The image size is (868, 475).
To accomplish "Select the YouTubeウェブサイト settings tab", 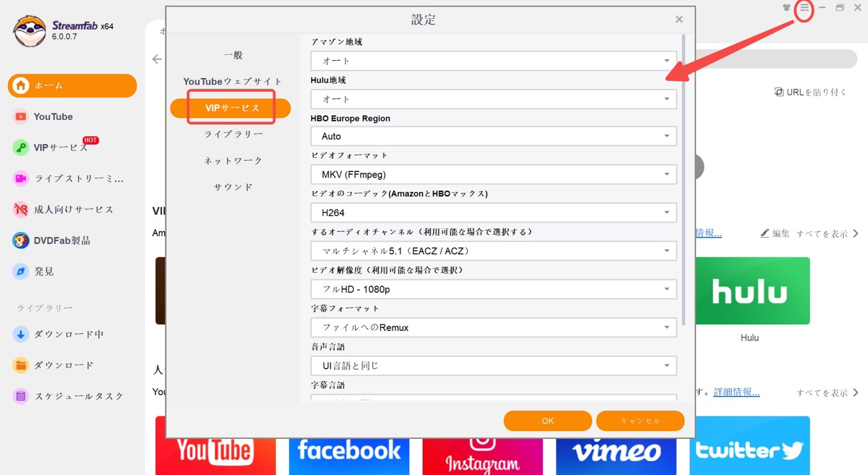I will [x=233, y=81].
